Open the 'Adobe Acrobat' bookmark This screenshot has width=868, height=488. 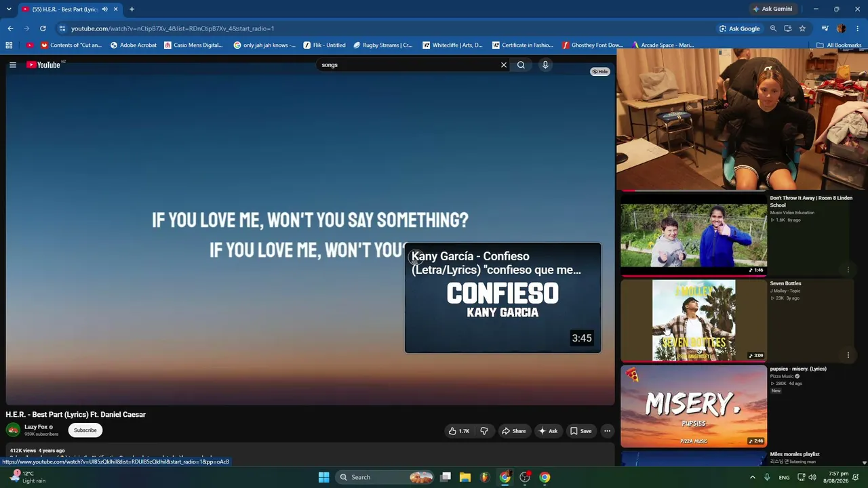pyautogui.click(x=134, y=45)
